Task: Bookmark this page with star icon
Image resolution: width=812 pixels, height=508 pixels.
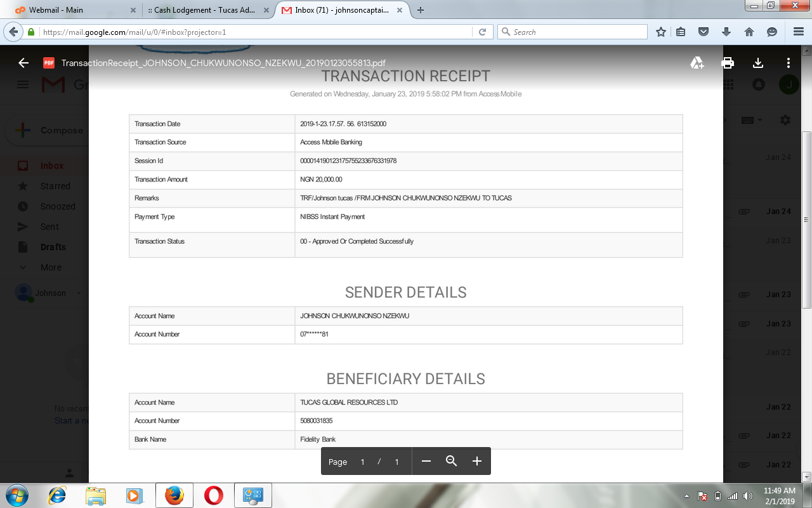Action: click(661, 32)
